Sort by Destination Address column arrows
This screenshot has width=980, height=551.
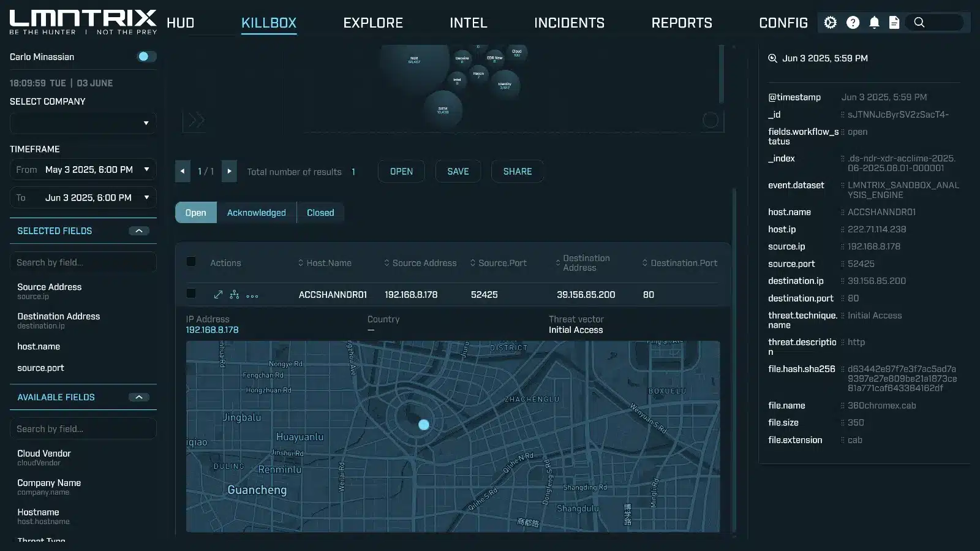558,263
